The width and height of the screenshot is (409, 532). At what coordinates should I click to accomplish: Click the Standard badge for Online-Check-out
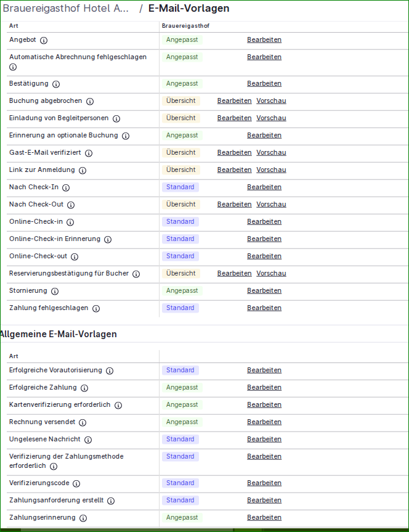[x=180, y=256]
